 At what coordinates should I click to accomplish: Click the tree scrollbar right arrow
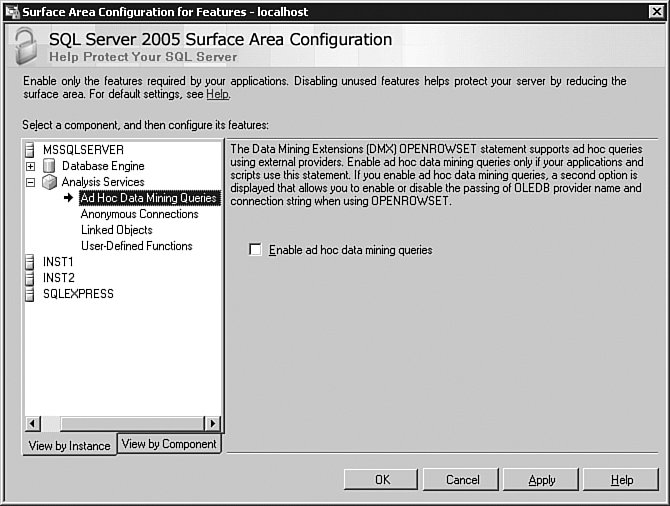(212, 424)
